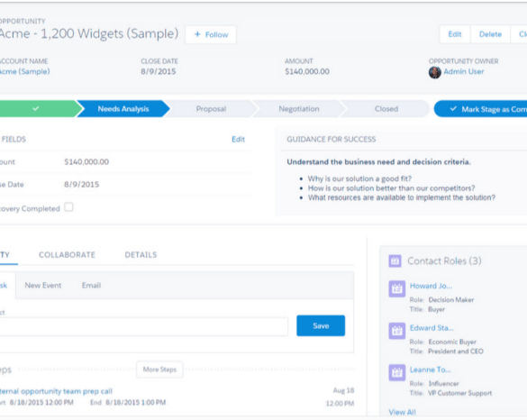Open Leanne To... contact link
This screenshot has height=420, width=527.
431,370
